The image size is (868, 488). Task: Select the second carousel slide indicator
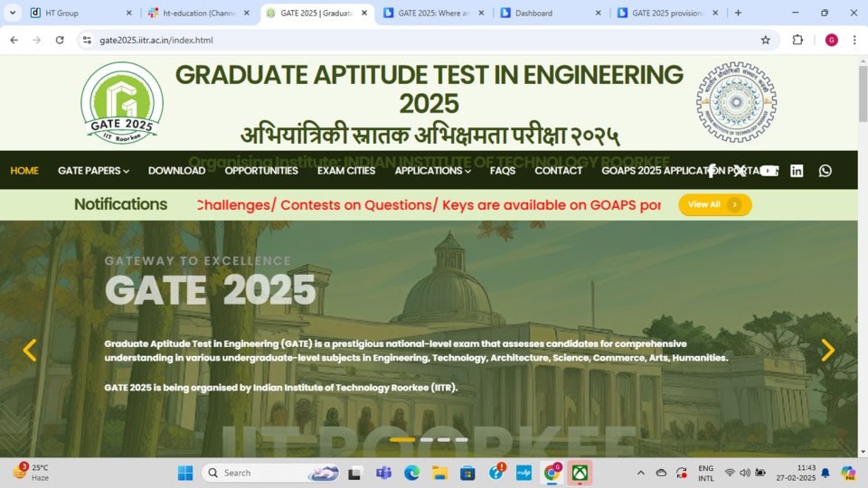point(426,440)
